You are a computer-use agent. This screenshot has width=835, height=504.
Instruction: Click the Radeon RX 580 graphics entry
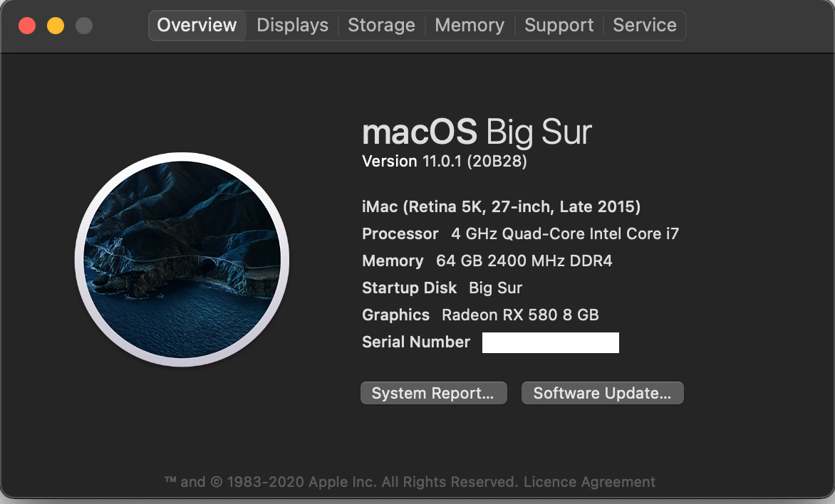519,315
